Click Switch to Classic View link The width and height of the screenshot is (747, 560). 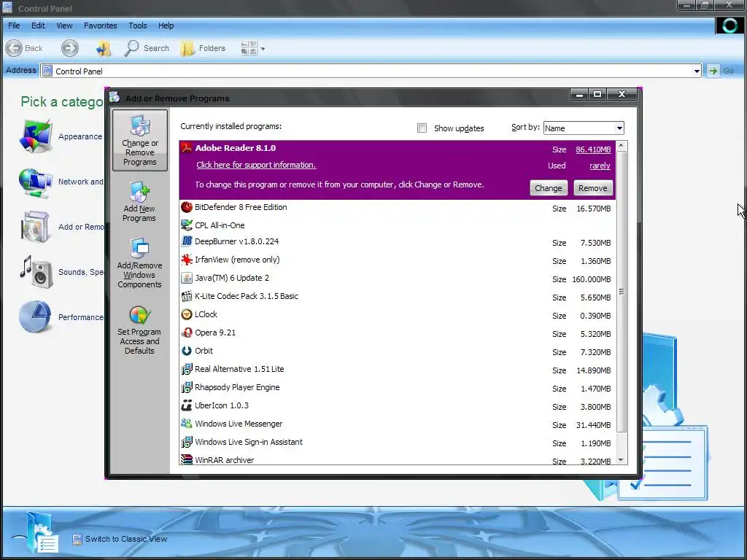pyautogui.click(x=126, y=539)
